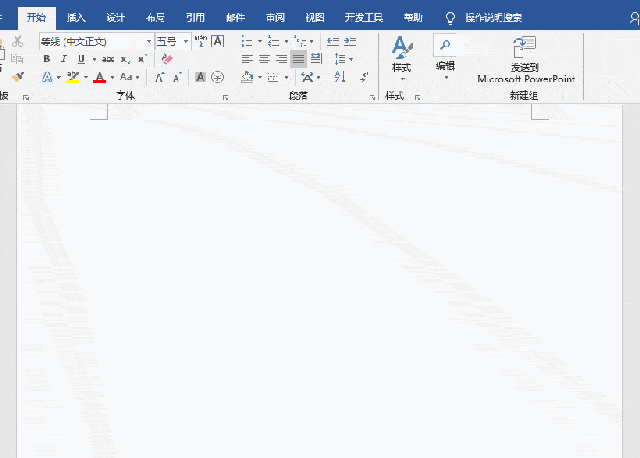640x458 pixels.
Task: Open the bullets dropdown arrow
Action: coord(260,41)
